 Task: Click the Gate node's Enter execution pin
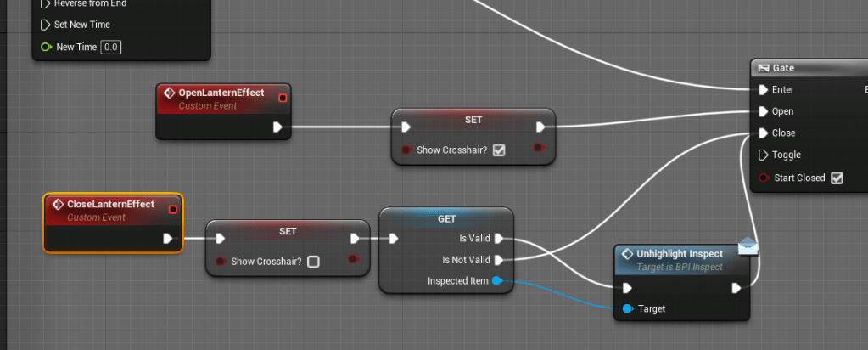761,89
